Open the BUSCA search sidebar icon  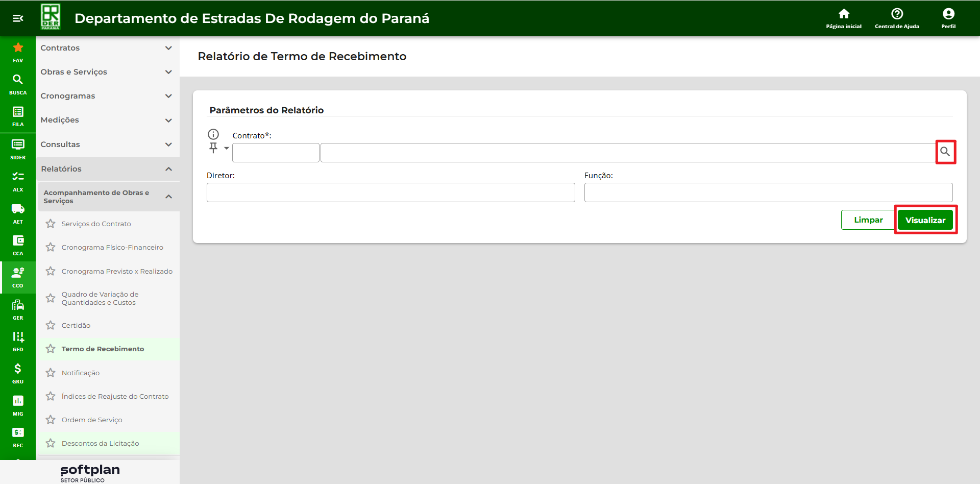[18, 84]
